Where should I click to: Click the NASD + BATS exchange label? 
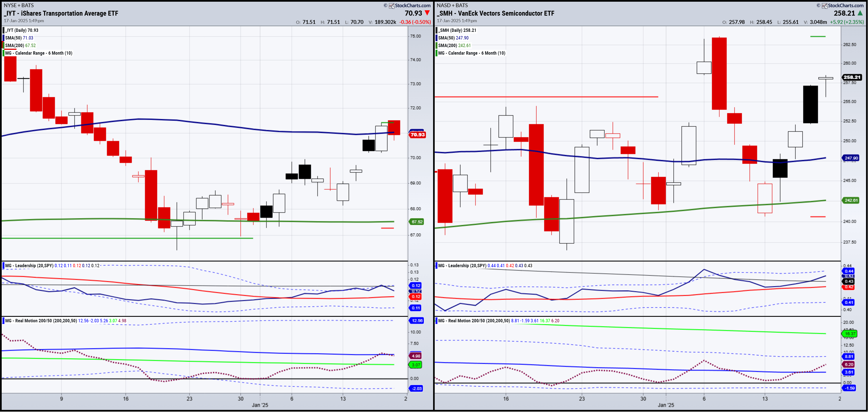[x=452, y=5]
